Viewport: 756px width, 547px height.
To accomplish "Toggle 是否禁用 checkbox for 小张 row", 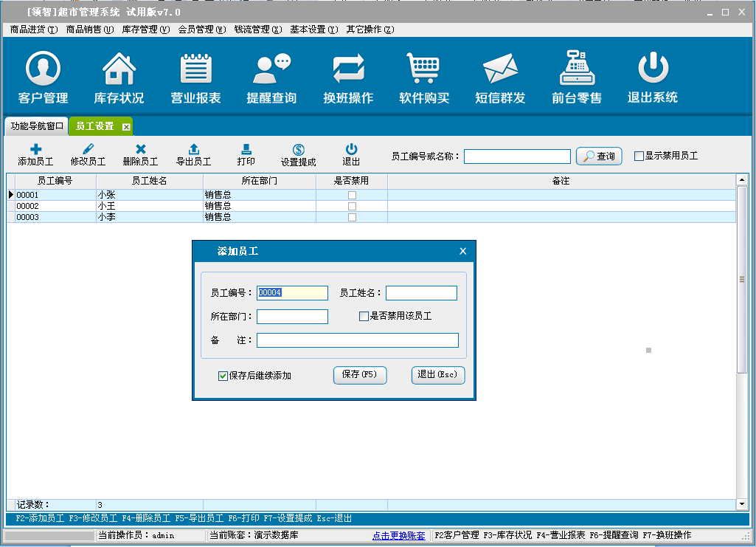I will 353,196.
